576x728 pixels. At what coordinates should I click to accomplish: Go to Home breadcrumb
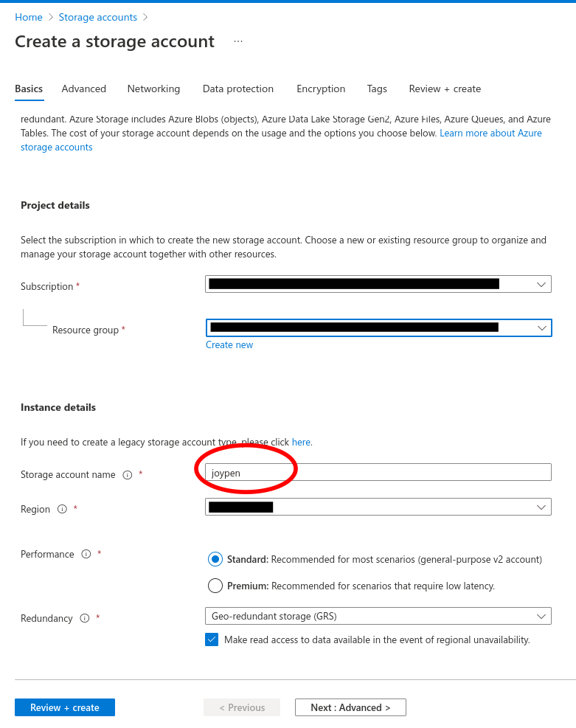coord(29,17)
